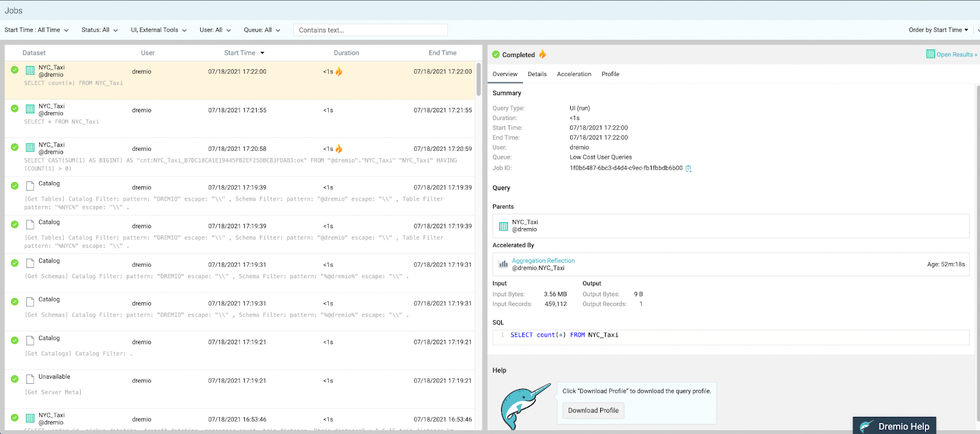The image size is (980, 434).
Task: Open the Start Time: All Time filter dropdown
Action: [37, 30]
